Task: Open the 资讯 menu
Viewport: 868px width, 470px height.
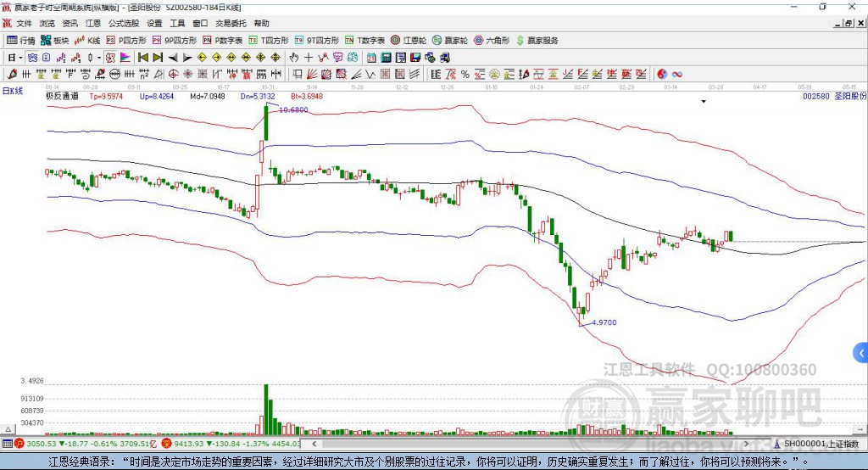Action: [70, 23]
